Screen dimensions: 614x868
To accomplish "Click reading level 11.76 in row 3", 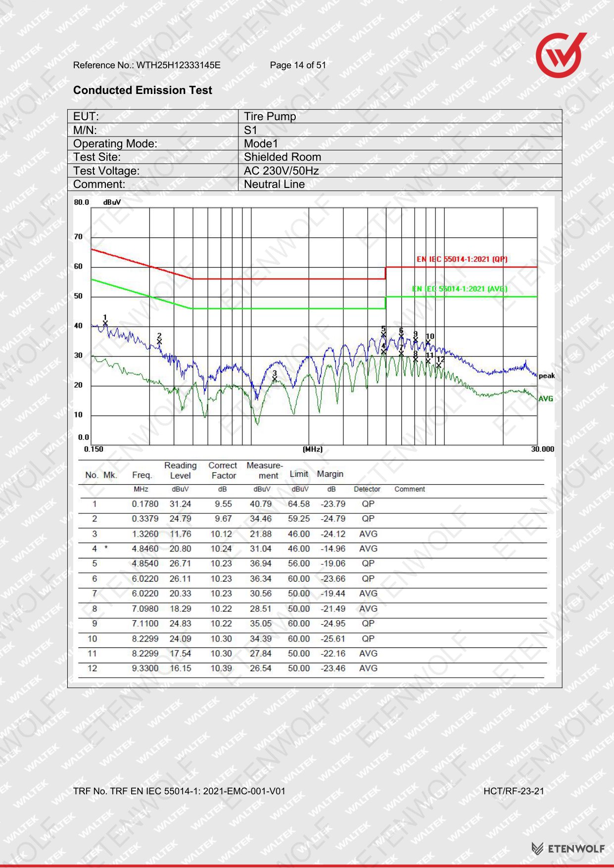I will [x=180, y=534].
